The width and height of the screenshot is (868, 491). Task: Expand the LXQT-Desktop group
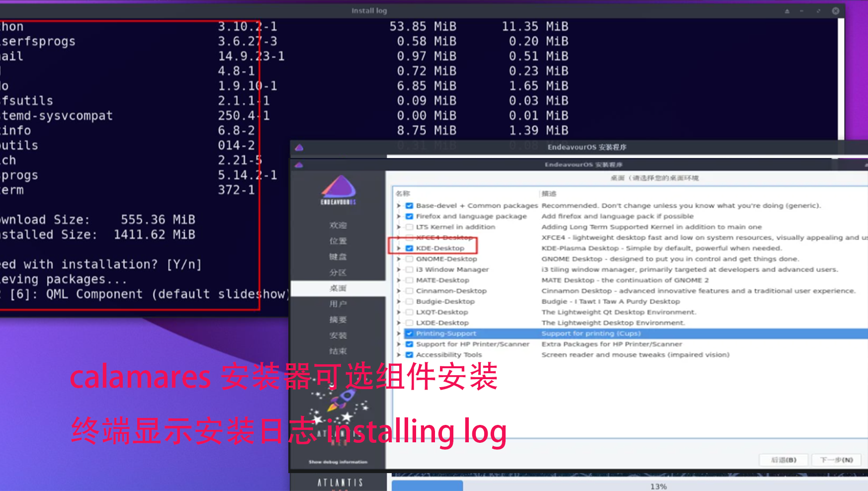click(x=399, y=313)
